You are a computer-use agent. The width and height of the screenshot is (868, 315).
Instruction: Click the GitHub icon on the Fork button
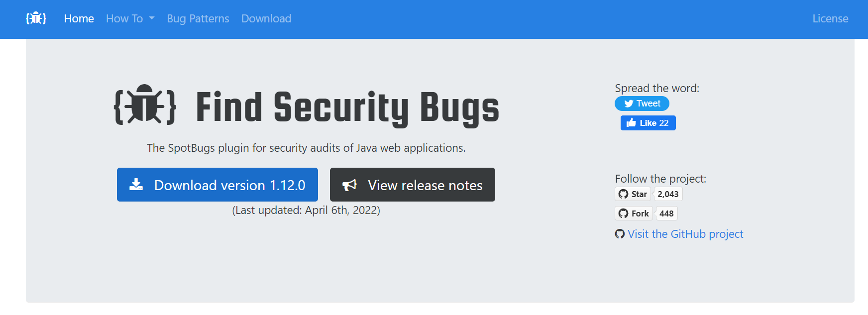click(x=623, y=213)
